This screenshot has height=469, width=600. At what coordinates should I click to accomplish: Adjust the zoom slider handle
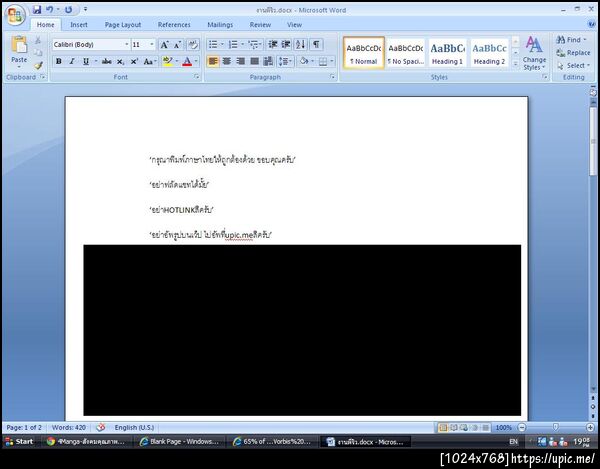pos(556,427)
